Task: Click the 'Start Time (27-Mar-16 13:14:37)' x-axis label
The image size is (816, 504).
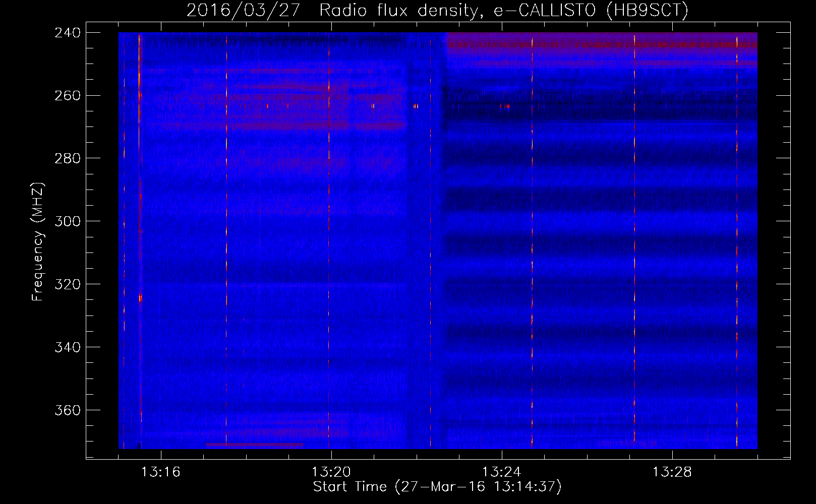Action: (x=437, y=487)
